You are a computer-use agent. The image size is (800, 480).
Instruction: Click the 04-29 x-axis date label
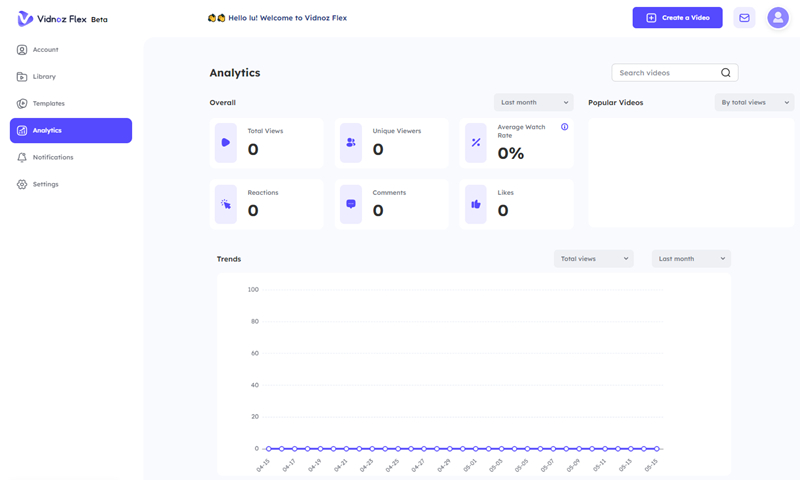tap(444, 465)
